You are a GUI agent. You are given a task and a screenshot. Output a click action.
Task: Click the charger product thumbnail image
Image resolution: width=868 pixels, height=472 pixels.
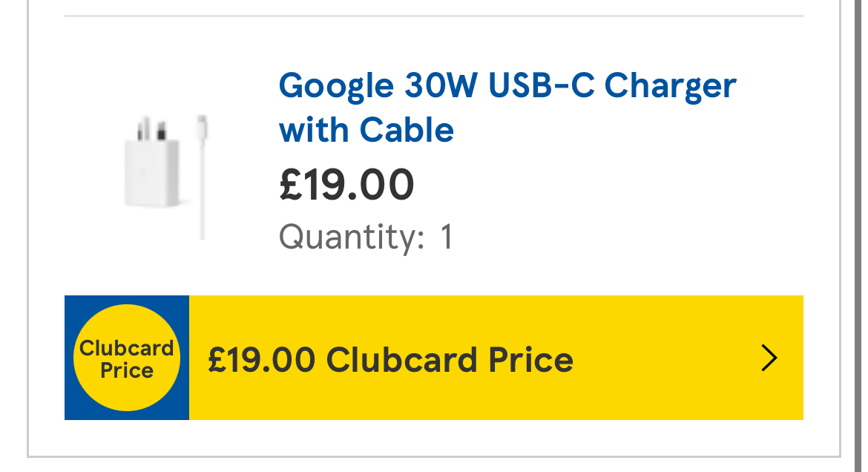click(x=166, y=177)
